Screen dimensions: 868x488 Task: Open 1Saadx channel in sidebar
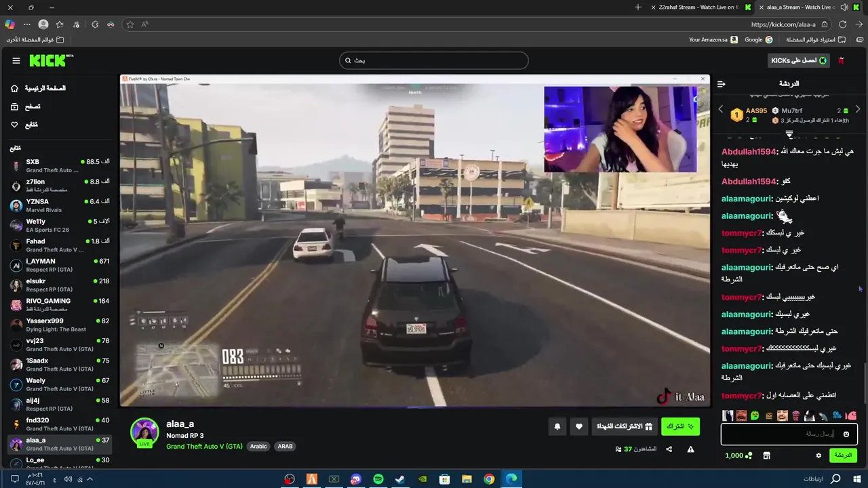(59, 364)
